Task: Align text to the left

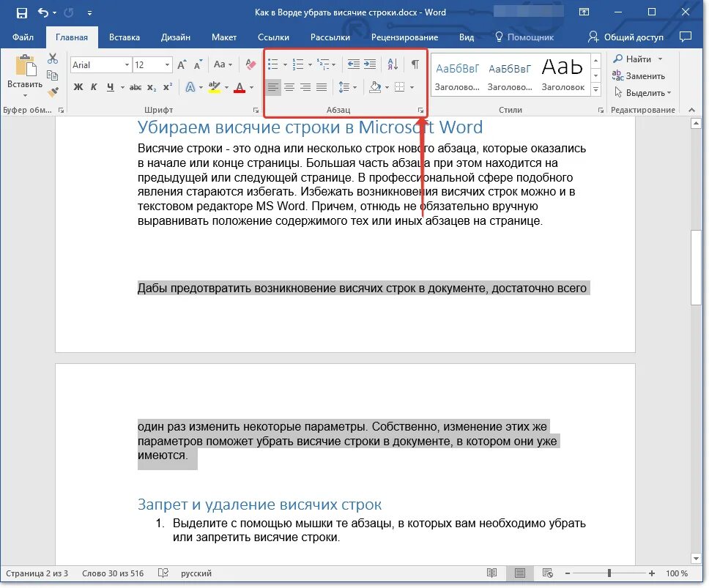Action: pos(272,87)
